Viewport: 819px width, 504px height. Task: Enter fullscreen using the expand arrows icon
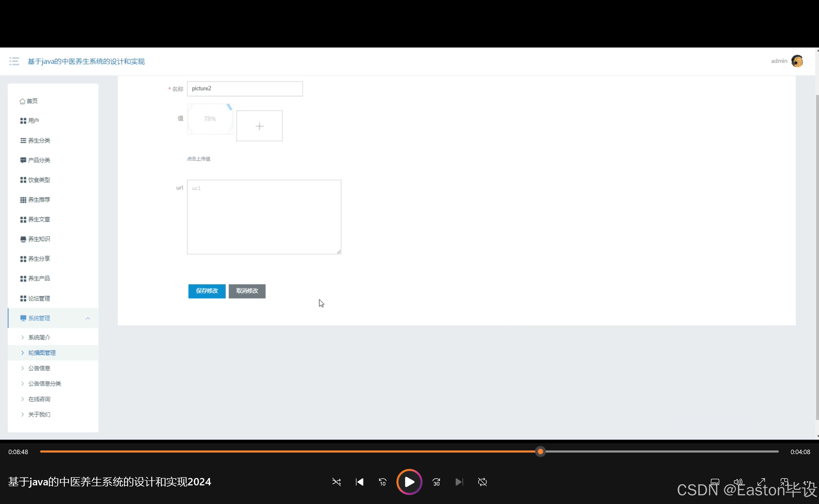point(761,482)
